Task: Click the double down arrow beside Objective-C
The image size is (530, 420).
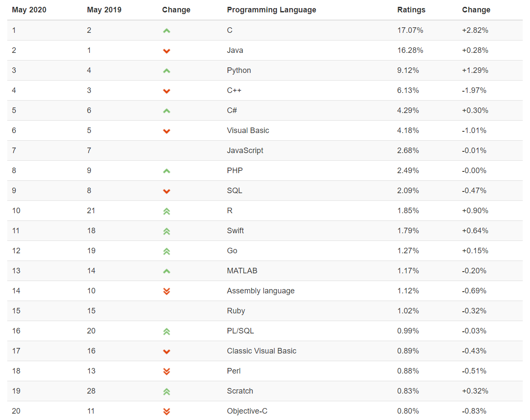Action: [x=166, y=411]
